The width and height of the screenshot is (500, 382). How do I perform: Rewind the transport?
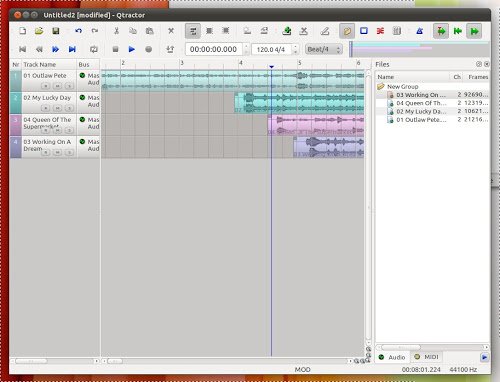point(39,49)
